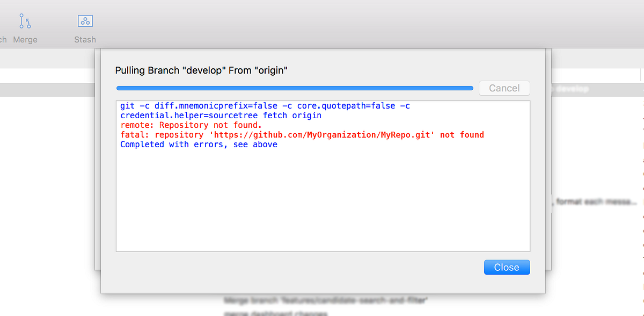Image resolution: width=644 pixels, height=316 pixels.
Task: Click the Merge label under its icon
Action: 26,39
